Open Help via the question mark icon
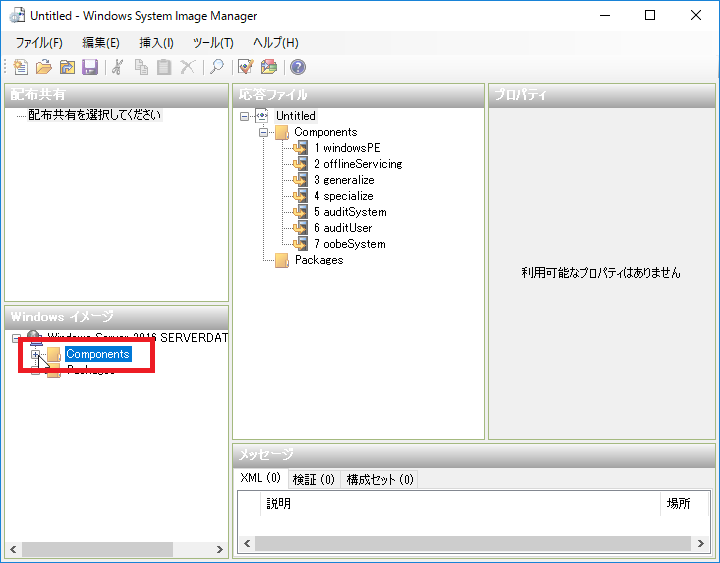This screenshot has height=563, width=720. coord(298,67)
